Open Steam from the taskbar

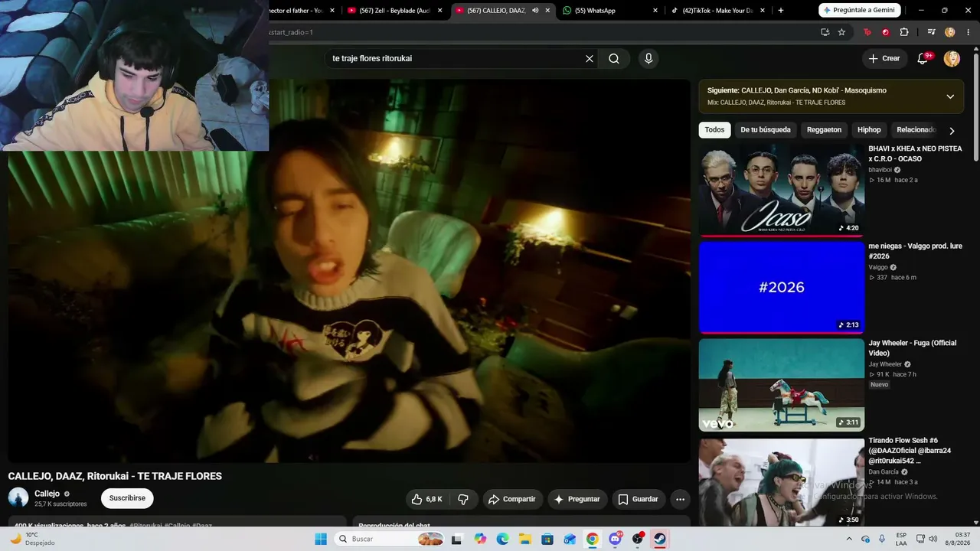(x=659, y=539)
